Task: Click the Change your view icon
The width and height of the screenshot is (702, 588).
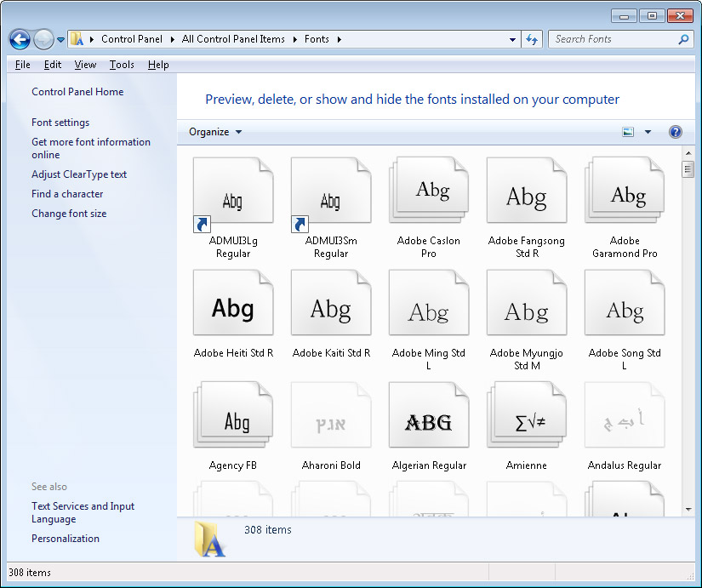Action: coord(627,132)
